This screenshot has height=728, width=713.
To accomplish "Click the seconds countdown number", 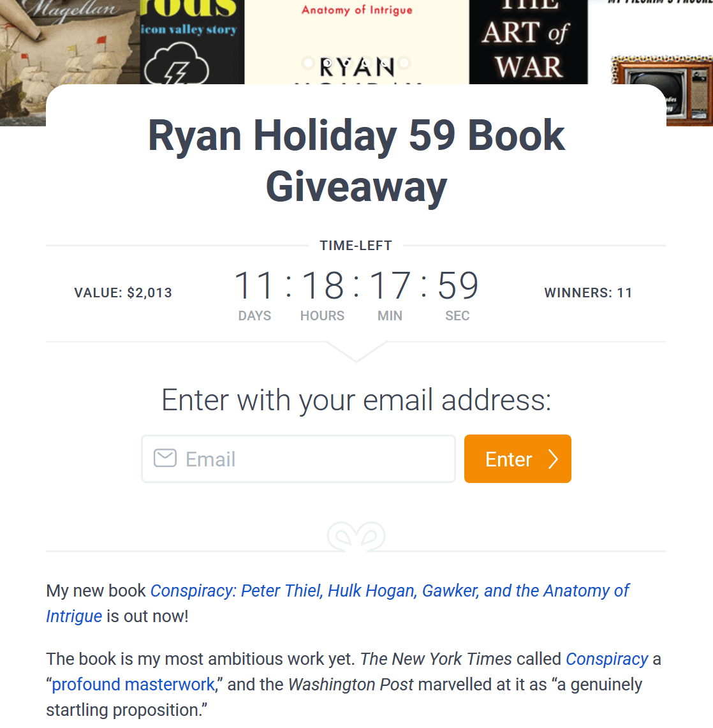I will [458, 285].
